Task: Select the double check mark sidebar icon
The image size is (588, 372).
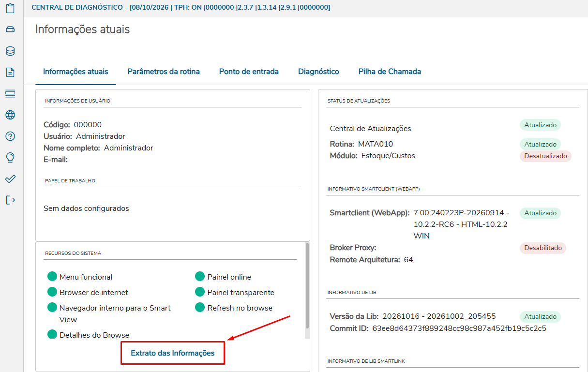Action: [10, 179]
